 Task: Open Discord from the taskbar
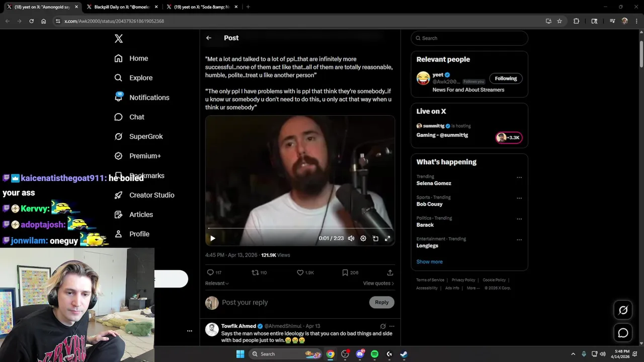[360, 354]
